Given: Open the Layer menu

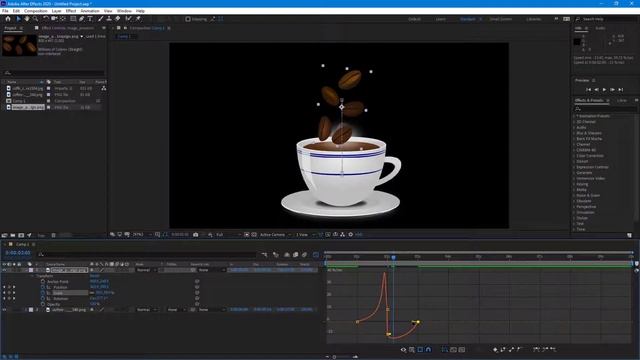Looking at the screenshot, I should pos(57,11).
